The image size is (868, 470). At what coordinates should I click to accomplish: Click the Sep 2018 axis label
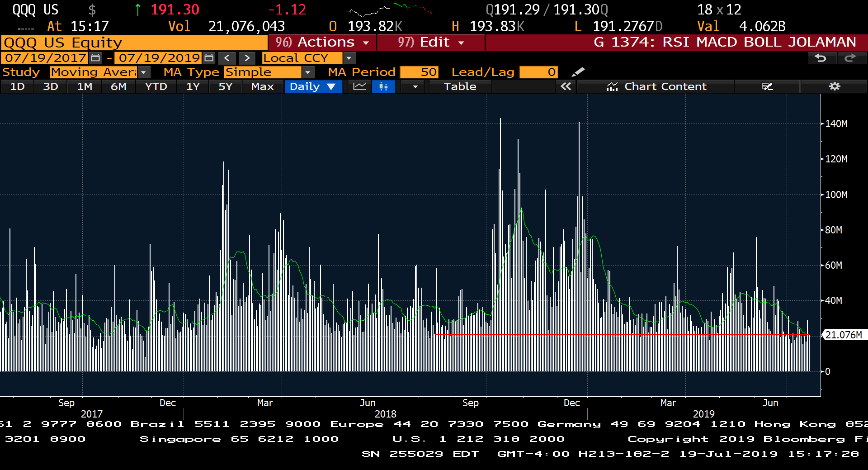tap(470, 403)
